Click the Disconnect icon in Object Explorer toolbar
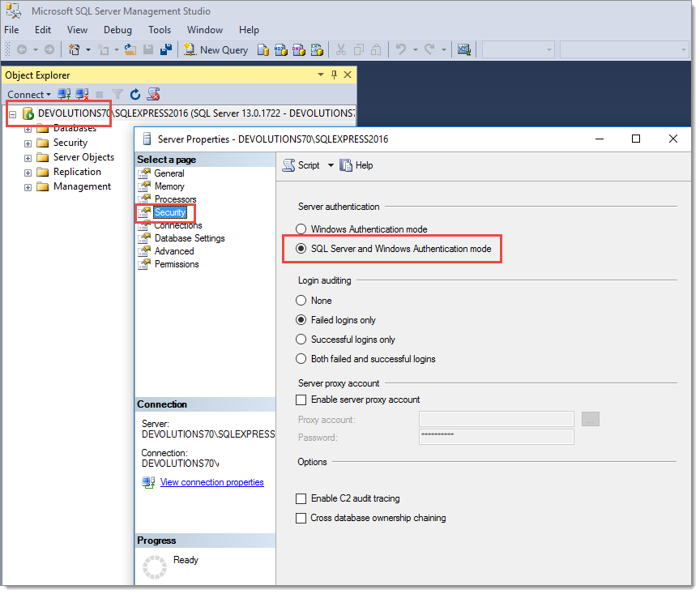The width and height of the screenshot is (700, 594). point(82,94)
